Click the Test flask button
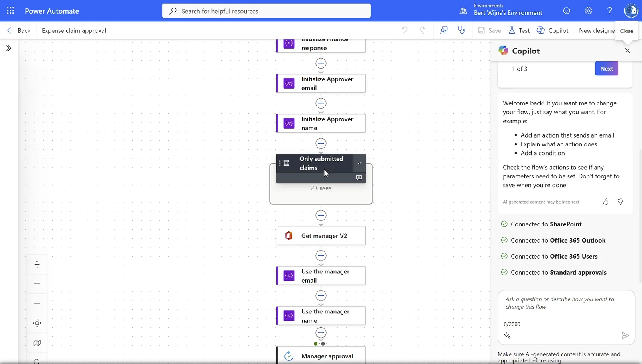This screenshot has width=642, height=364. tap(519, 30)
